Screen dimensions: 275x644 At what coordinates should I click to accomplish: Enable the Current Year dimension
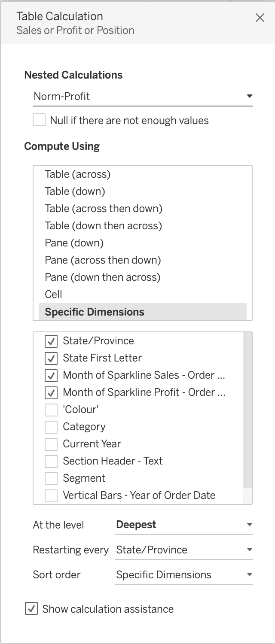[51, 444]
